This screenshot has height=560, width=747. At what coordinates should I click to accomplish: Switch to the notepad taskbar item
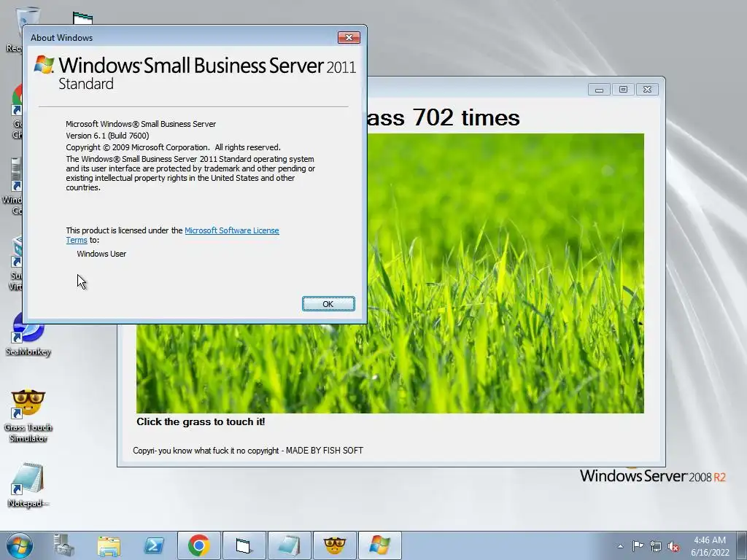click(290, 545)
